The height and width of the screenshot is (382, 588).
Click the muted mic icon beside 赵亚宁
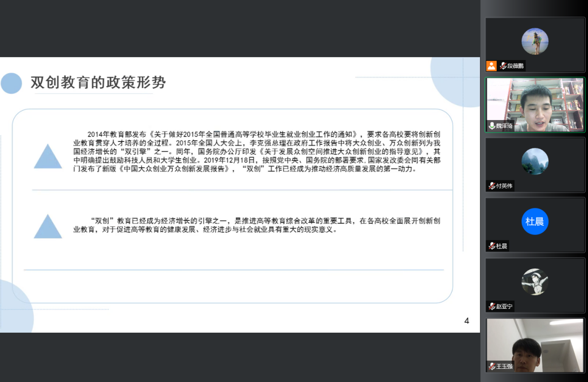pos(491,307)
